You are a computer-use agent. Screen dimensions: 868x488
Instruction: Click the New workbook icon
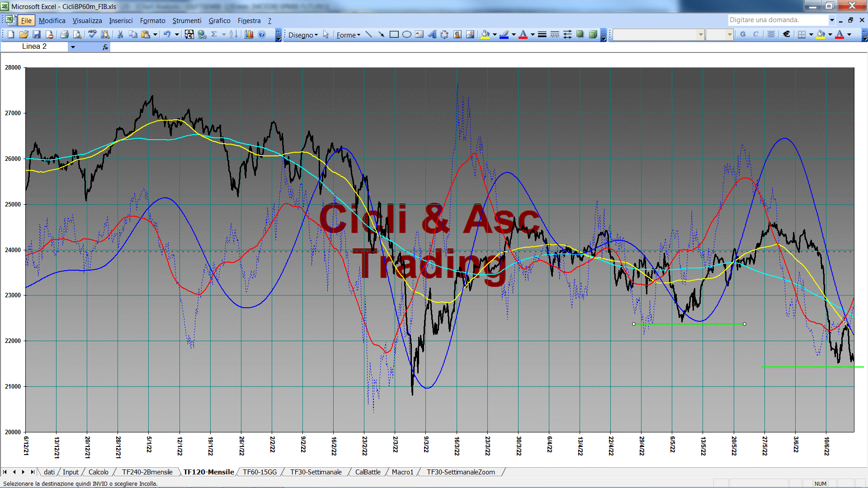(x=11, y=34)
